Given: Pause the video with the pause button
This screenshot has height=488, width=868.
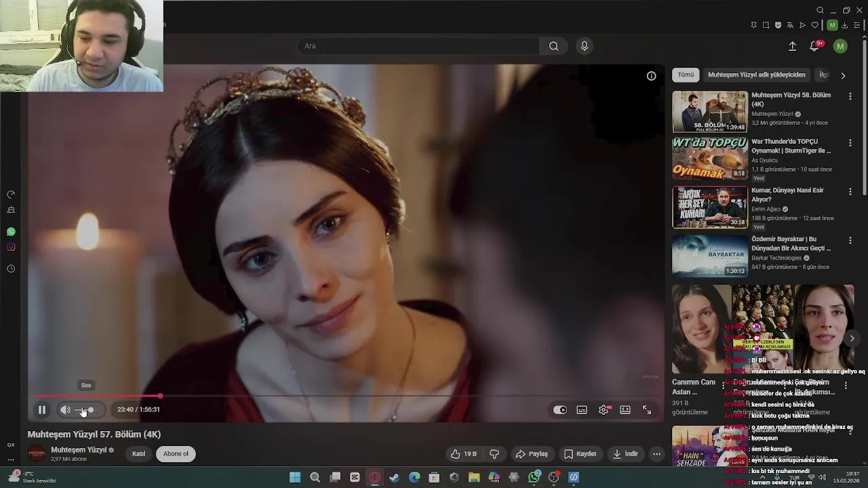Looking at the screenshot, I should click(42, 409).
